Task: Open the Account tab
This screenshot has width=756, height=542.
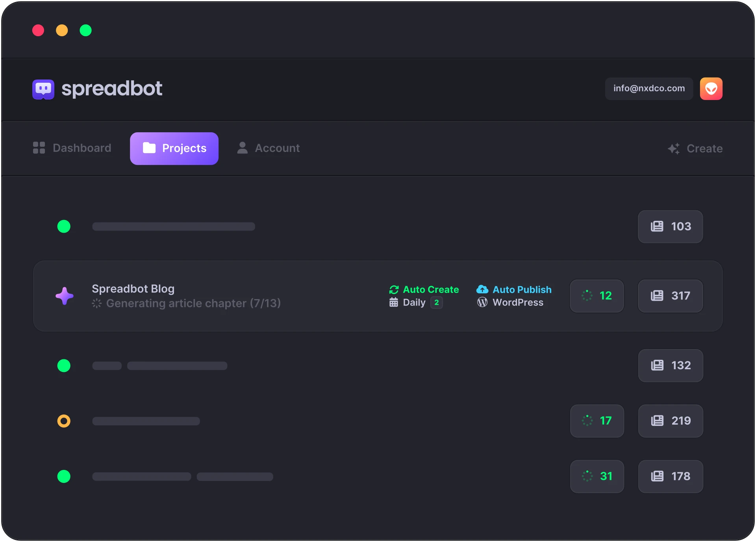Action: pos(268,148)
